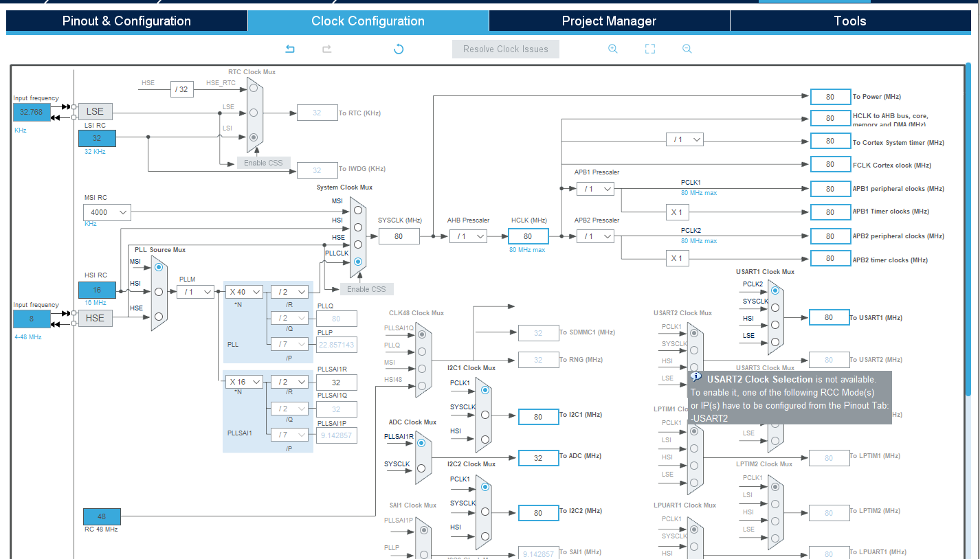Click the HCLK frequency input field
980x559 pixels.
pyautogui.click(x=528, y=236)
